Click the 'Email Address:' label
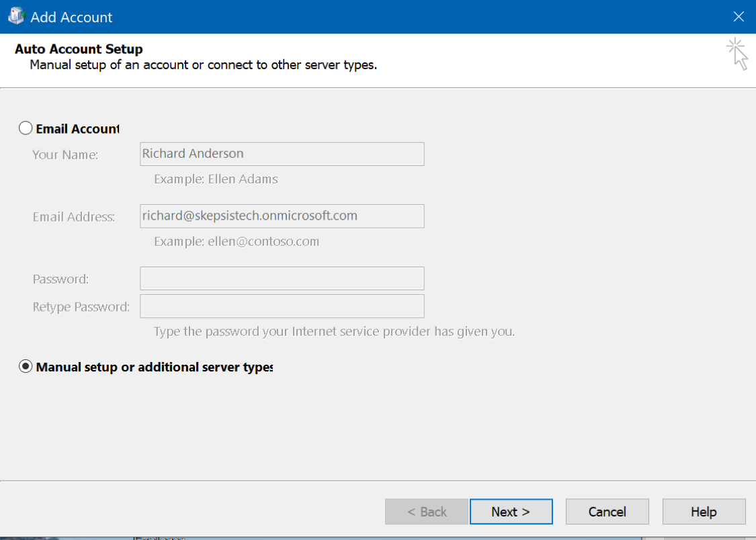The width and height of the screenshot is (756, 540). click(74, 217)
